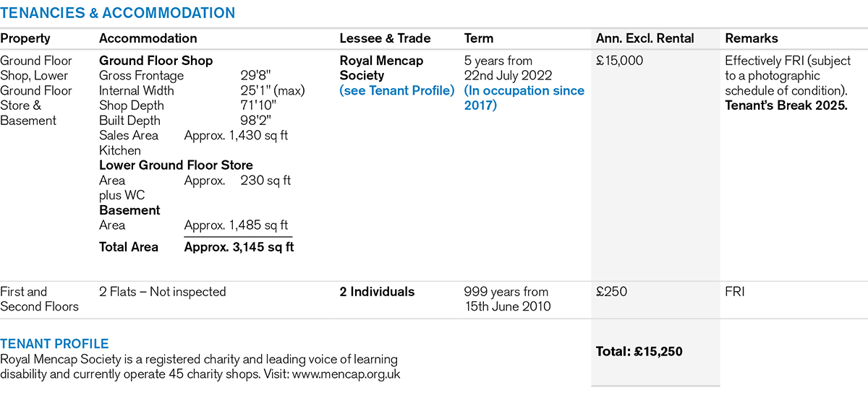Click the £15,000 rental amount

(x=619, y=61)
